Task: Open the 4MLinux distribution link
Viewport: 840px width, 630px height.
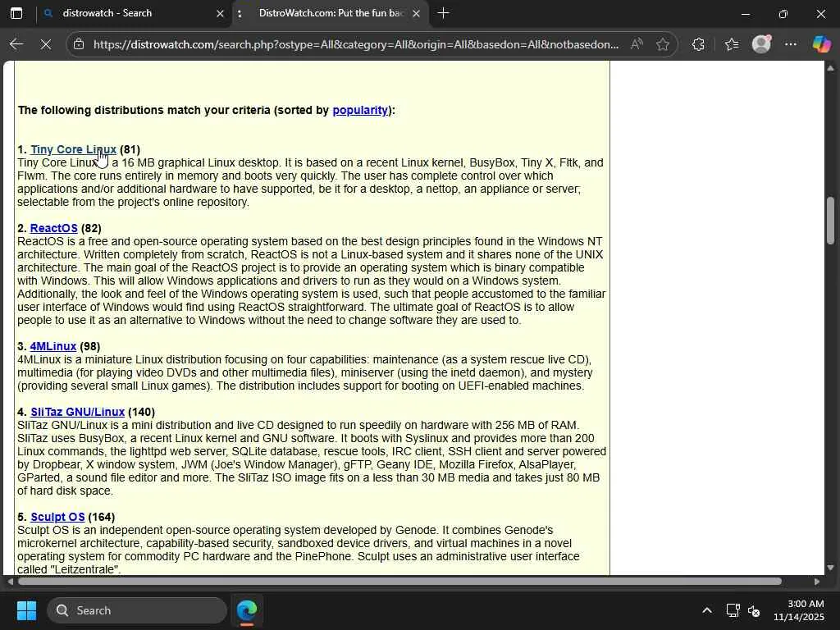Action: click(53, 346)
